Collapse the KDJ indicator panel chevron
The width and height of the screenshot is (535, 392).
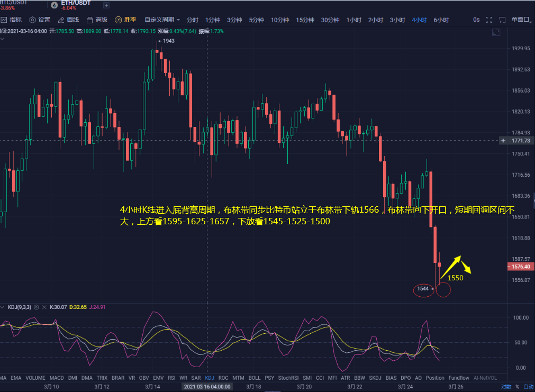[3, 307]
